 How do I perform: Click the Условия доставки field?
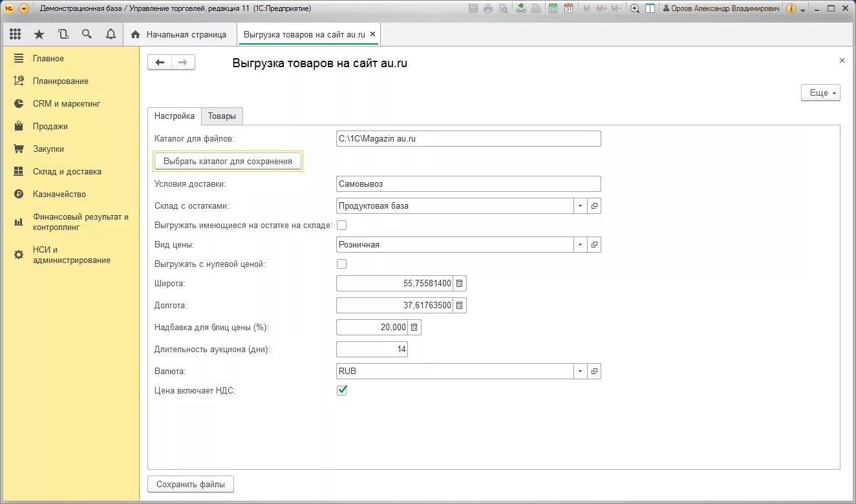(x=469, y=184)
